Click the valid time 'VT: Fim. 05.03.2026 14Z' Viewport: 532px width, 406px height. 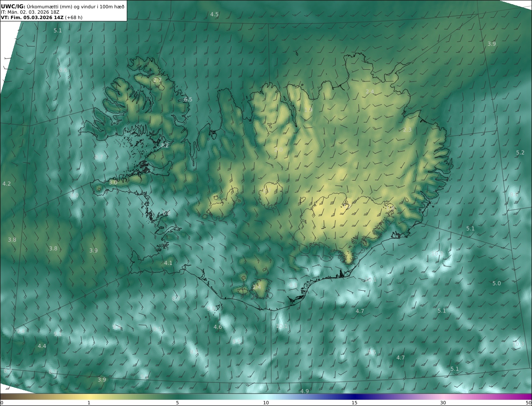(32, 17)
